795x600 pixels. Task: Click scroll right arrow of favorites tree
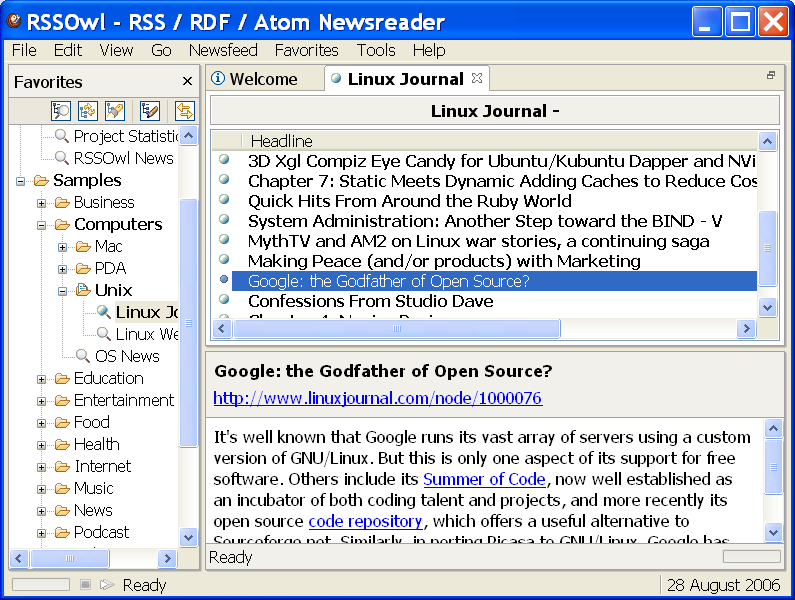click(167, 558)
